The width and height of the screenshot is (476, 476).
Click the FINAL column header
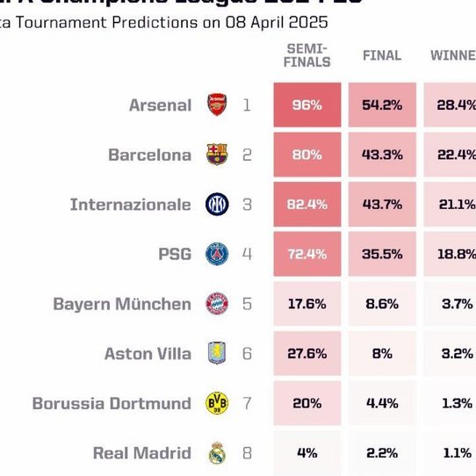click(x=382, y=55)
